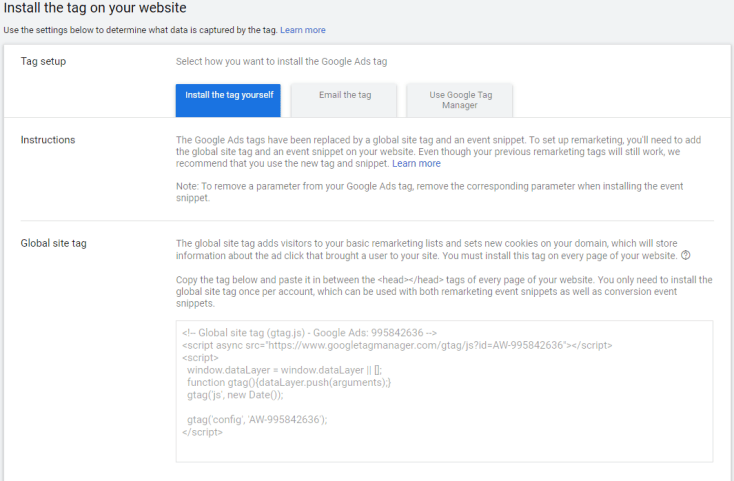
Task: Click the help icon after global site tag description
Action: pos(685,255)
